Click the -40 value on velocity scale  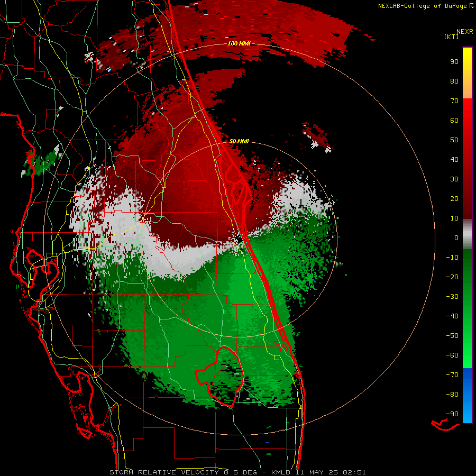452,316
